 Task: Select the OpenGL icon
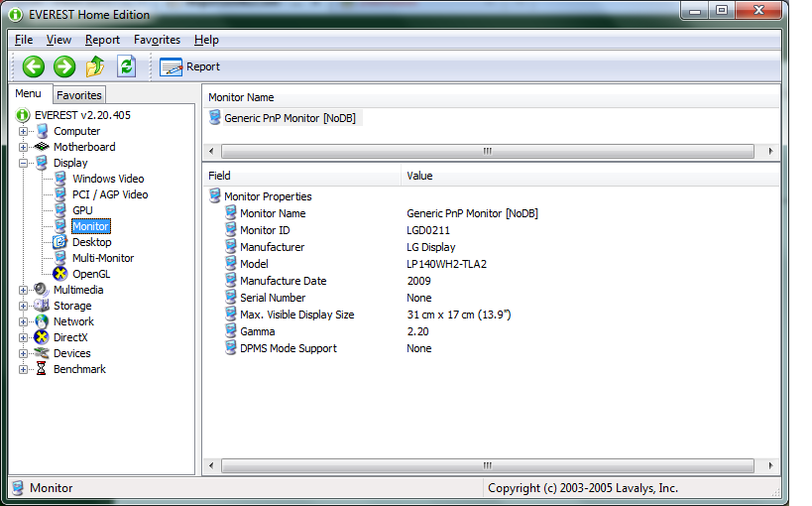tap(60, 274)
